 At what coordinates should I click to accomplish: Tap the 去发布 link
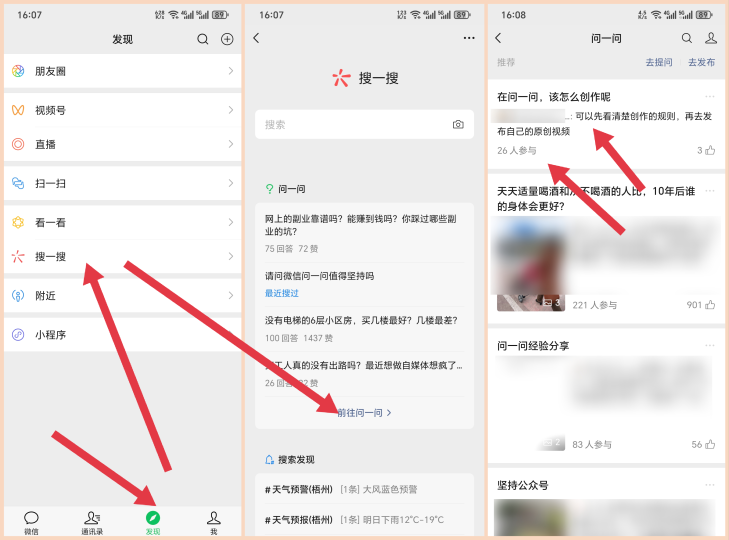[x=701, y=62]
